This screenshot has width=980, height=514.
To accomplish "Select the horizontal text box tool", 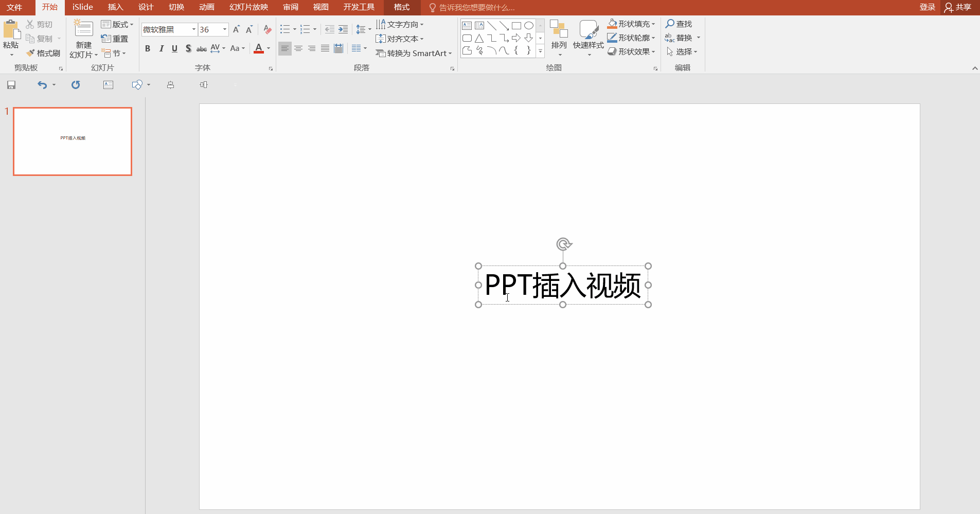I will point(468,25).
